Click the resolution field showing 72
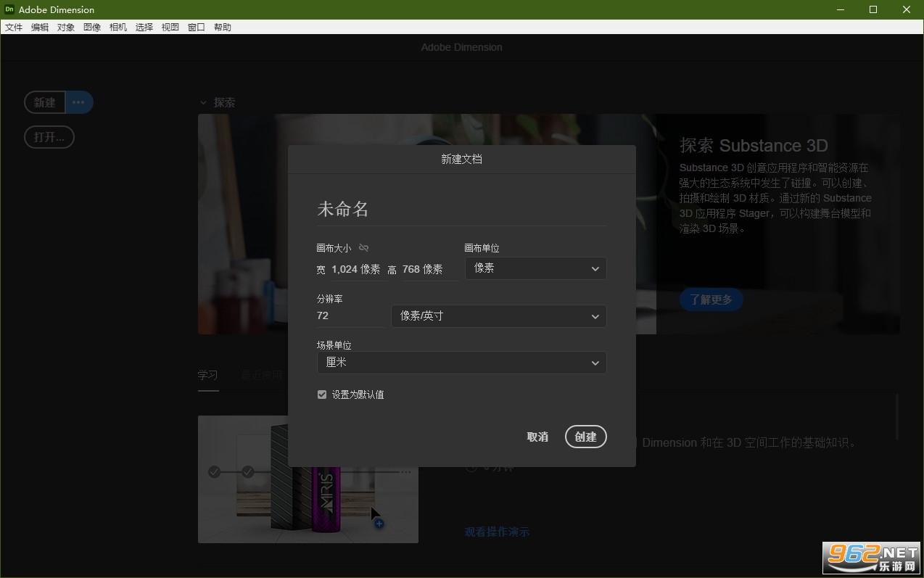The height and width of the screenshot is (578, 924). pos(351,316)
